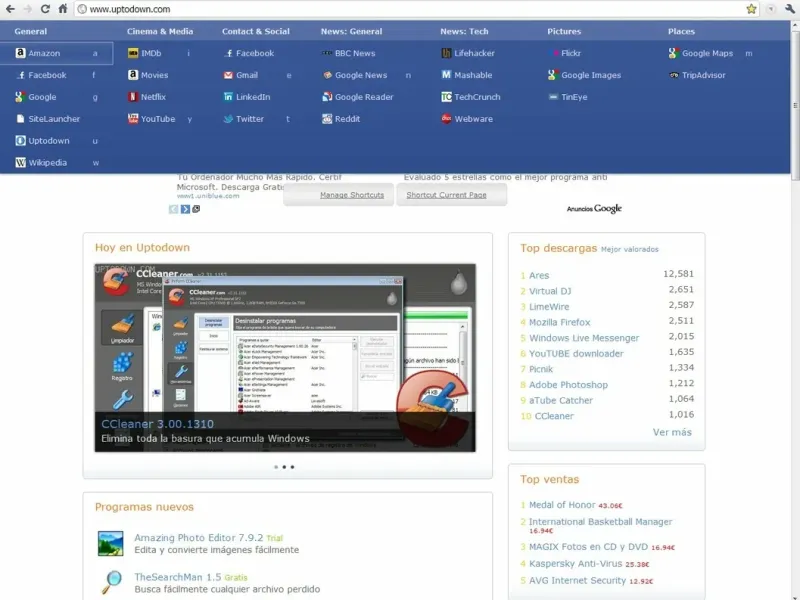Open the TechCrunch shortcut icon

point(446,97)
